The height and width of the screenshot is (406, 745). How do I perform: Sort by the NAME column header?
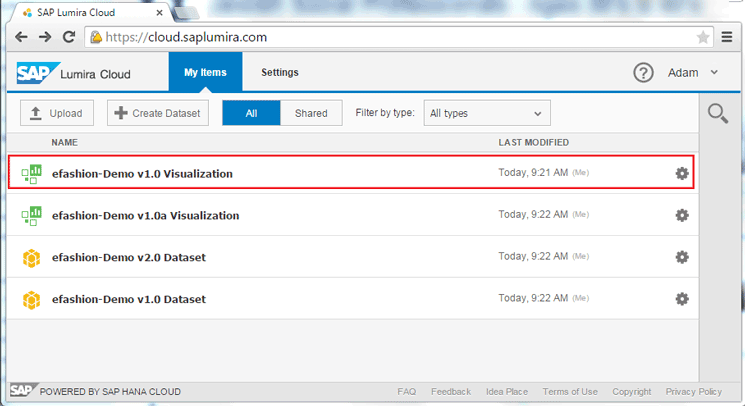click(x=65, y=142)
